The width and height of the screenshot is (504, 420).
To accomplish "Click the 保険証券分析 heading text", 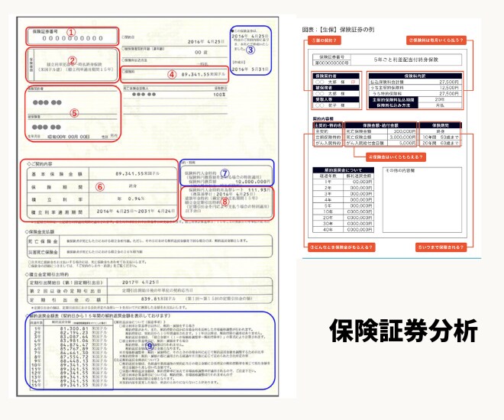I will click(404, 331).
